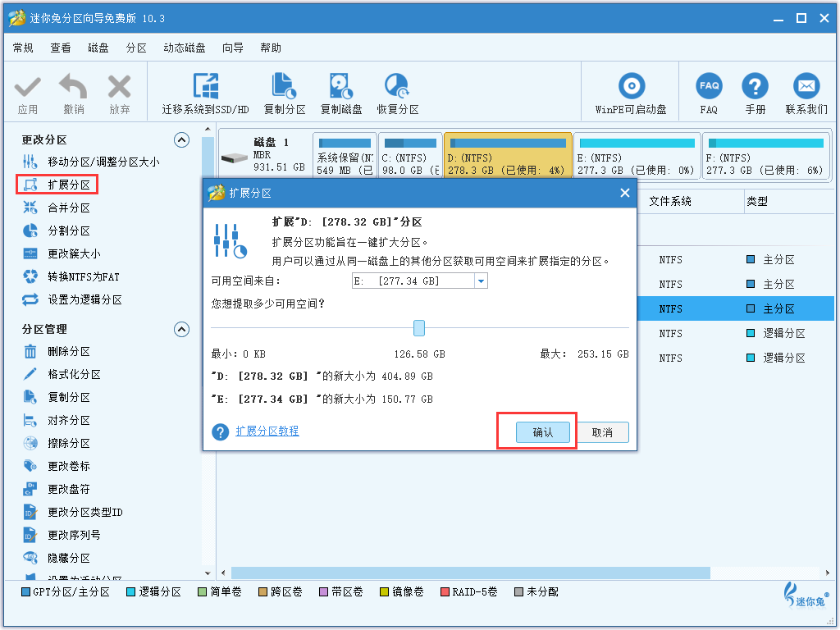
Task: Open the 可用空间来自 partition dropdown
Action: point(481,281)
